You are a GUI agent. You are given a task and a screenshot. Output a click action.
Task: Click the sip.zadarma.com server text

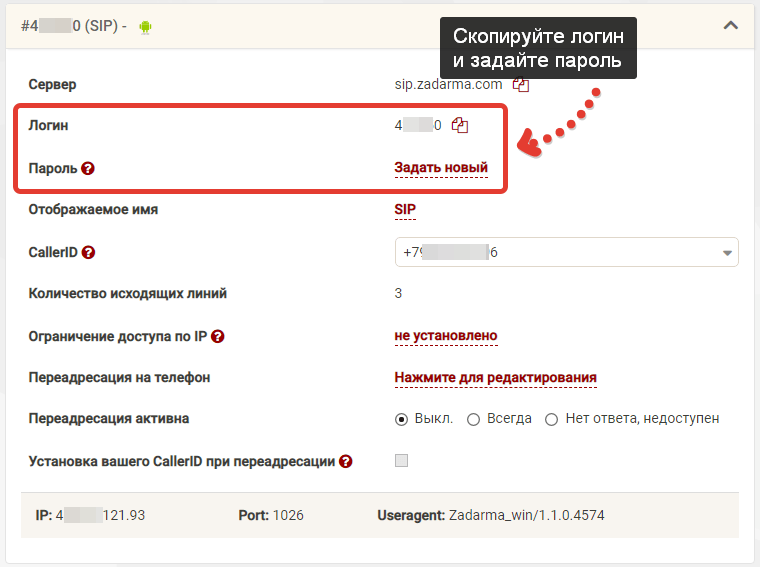[x=448, y=84]
